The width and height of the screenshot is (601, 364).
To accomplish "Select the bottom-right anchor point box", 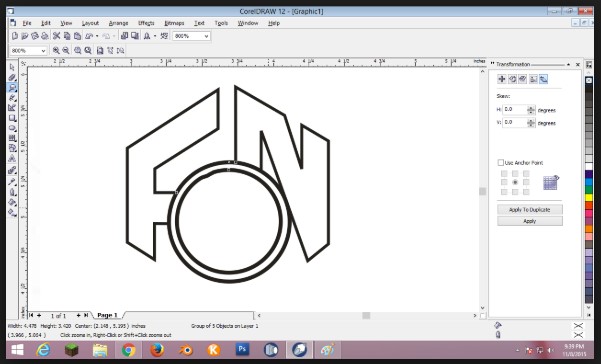I will point(526,192).
